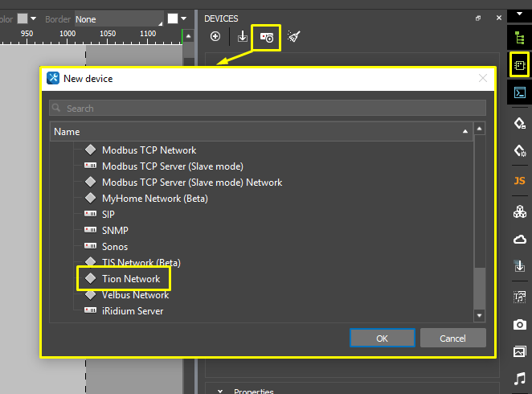Screen dimensions: 532x394
Task: Click the broom clean-up icon in Devices
Action: (x=293, y=37)
